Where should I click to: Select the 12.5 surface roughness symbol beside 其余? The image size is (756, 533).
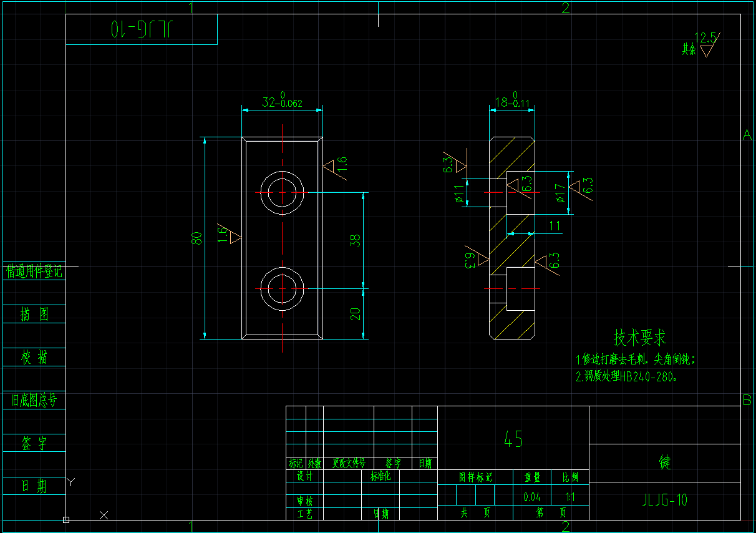(x=707, y=44)
